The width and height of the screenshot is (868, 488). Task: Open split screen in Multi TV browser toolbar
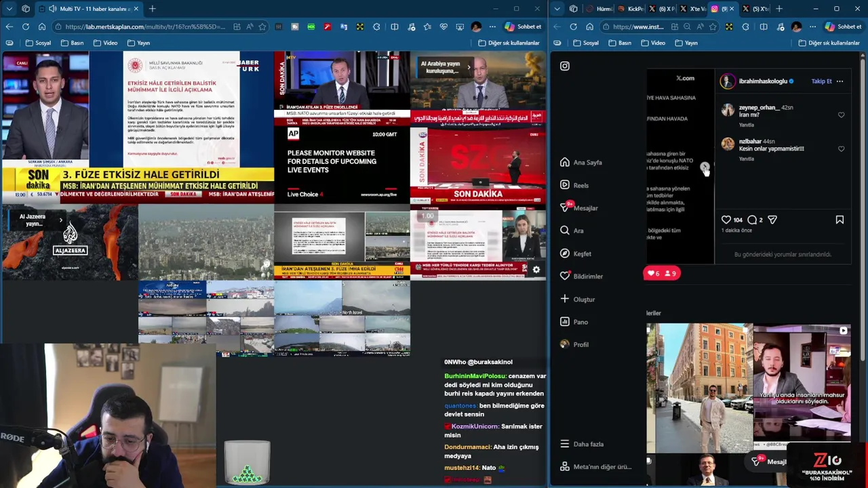coord(394,26)
